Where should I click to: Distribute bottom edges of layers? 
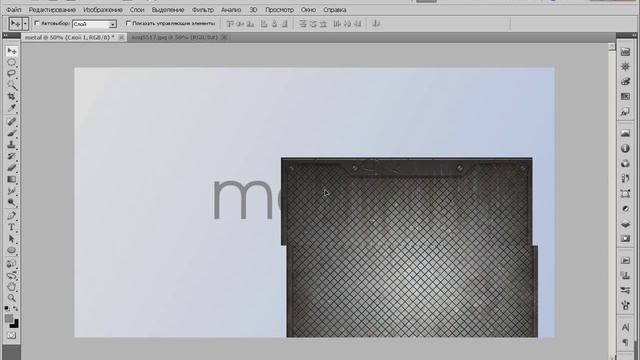(x=323, y=24)
